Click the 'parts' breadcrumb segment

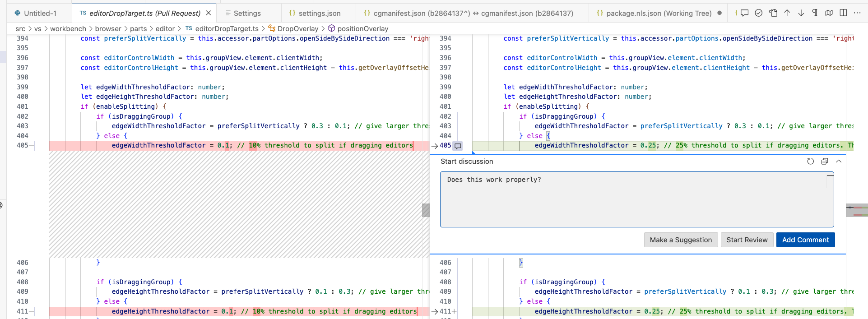coord(138,29)
